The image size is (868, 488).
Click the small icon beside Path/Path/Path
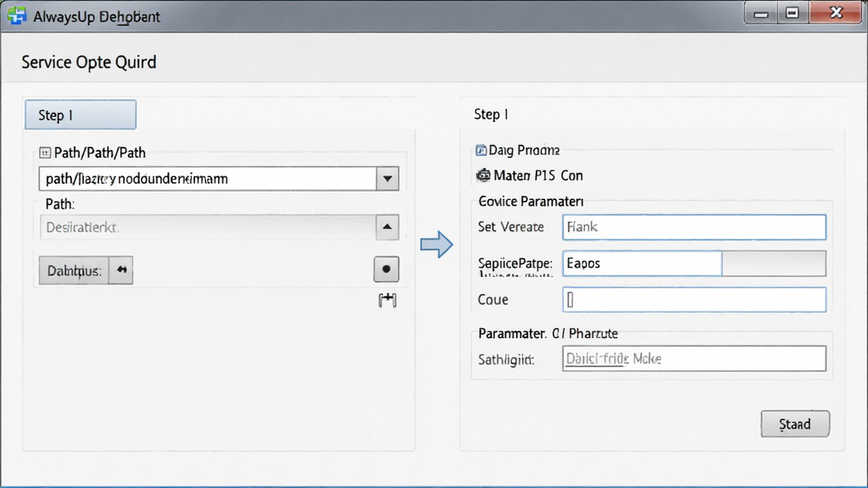pos(45,152)
